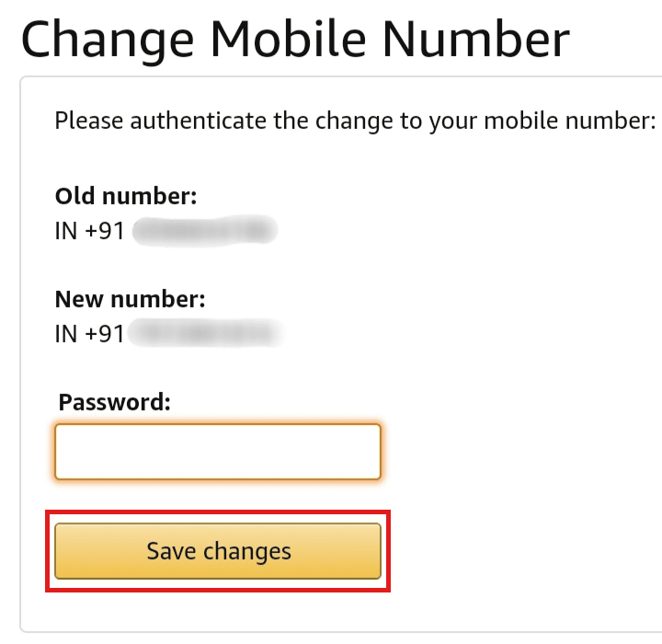This screenshot has width=662, height=644.
Task: Select the blurred new mobile number
Action: coord(206,333)
